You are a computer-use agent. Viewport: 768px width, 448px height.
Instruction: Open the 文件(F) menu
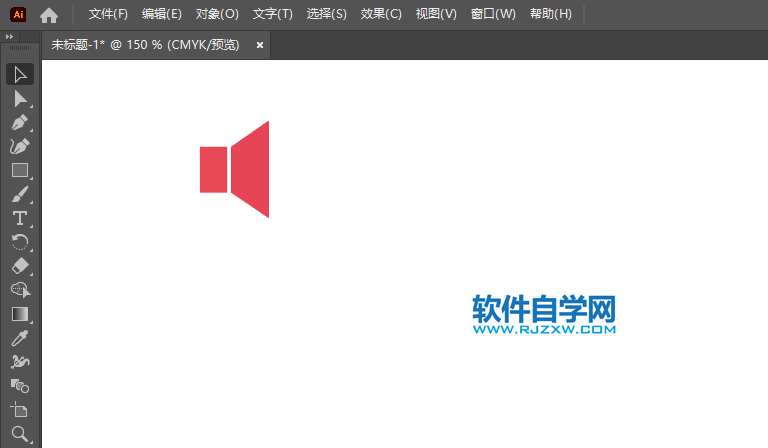[108, 14]
